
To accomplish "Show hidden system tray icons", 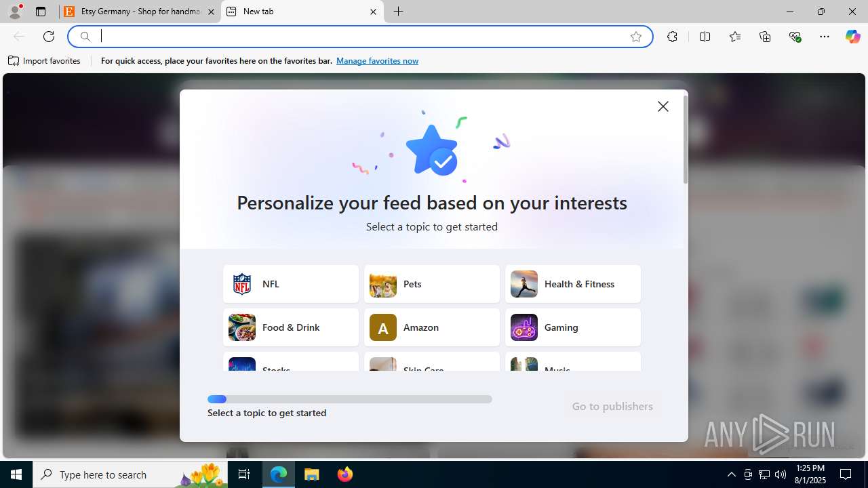I will pyautogui.click(x=731, y=474).
